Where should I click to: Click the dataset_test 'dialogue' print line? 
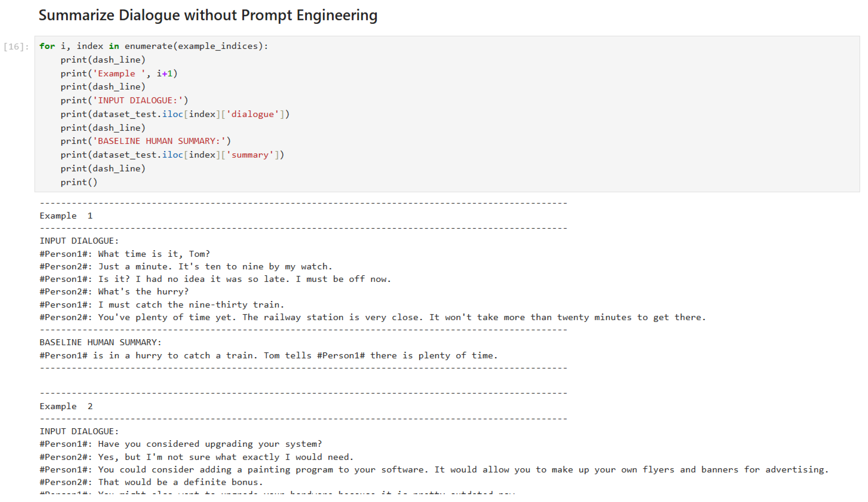(175, 114)
